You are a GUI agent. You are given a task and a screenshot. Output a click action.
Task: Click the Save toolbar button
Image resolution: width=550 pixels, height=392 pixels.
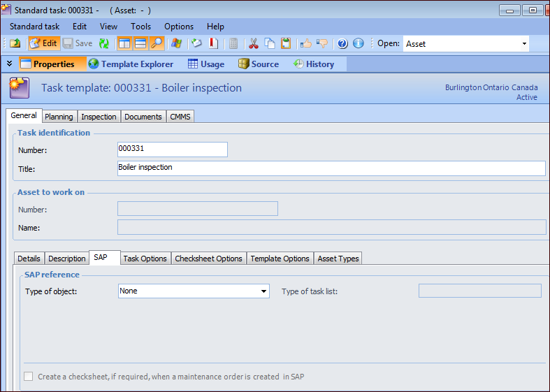[x=78, y=43]
